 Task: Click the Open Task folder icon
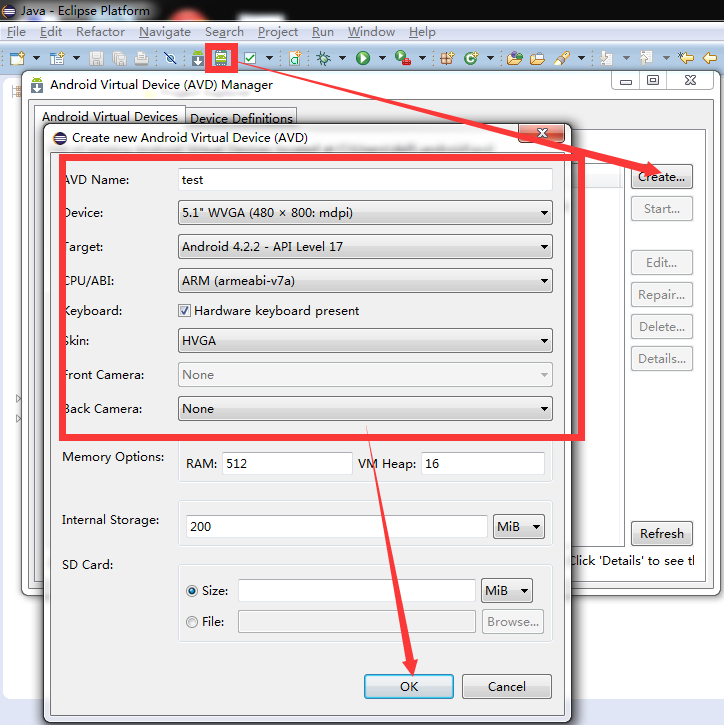(x=537, y=59)
